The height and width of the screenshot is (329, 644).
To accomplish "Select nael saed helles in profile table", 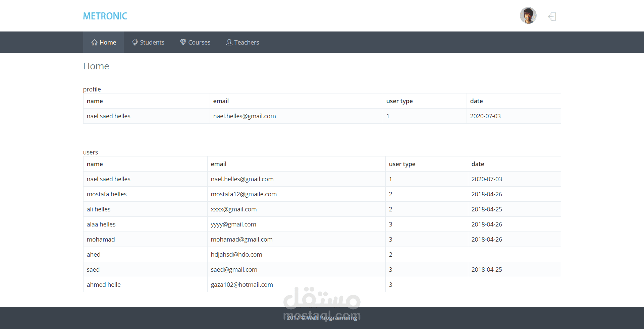I will click(x=108, y=116).
